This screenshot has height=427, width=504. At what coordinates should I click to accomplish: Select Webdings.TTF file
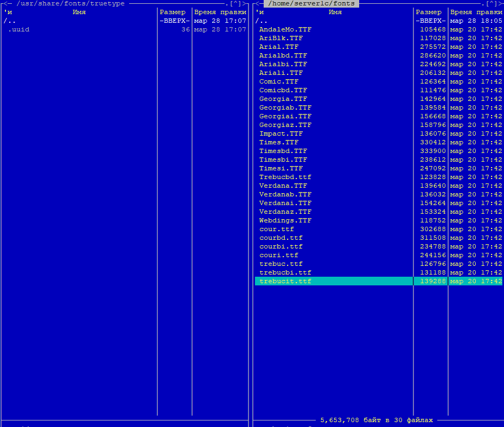(285, 221)
